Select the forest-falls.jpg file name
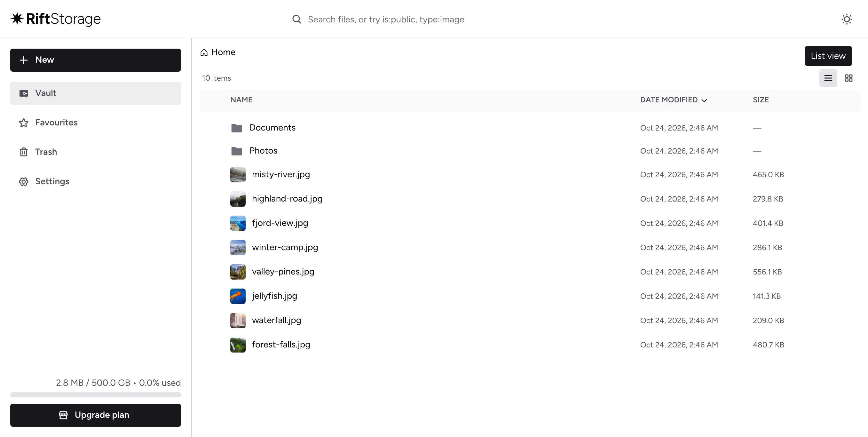868x437 pixels. pos(281,344)
